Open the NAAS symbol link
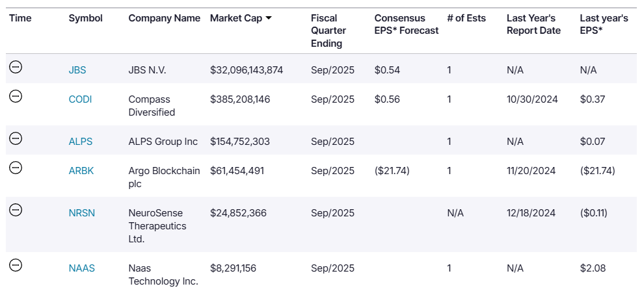The height and width of the screenshot is (306, 644). (82, 268)
